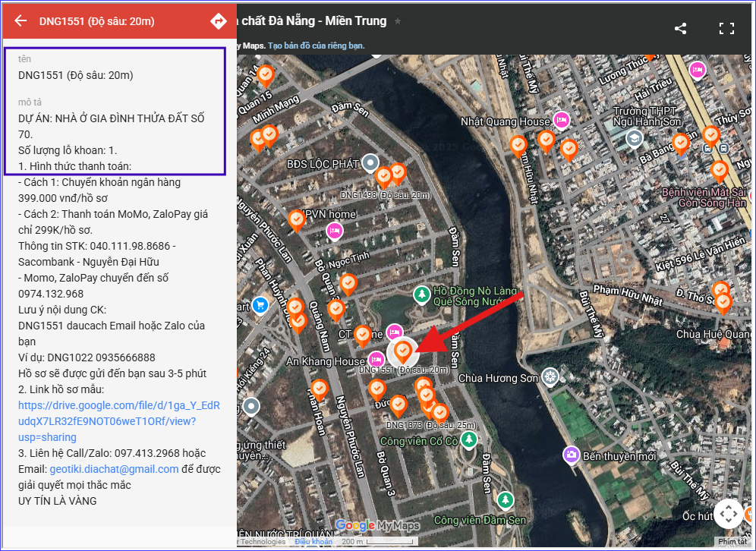Open the blue shopping cart pin

click(x=261, y=304)
